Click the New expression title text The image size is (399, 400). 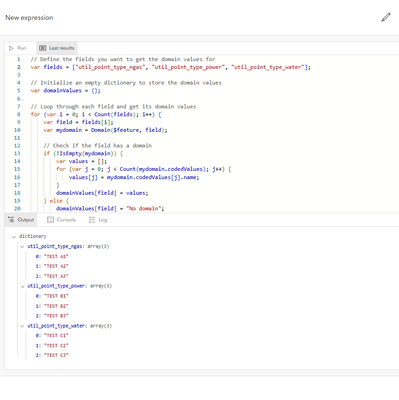tap(29, 18)
